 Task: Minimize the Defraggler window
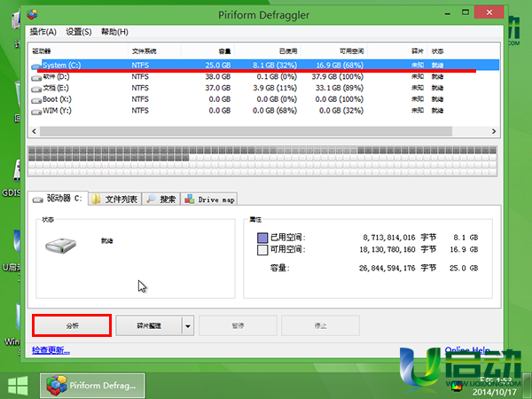(448, 13)
